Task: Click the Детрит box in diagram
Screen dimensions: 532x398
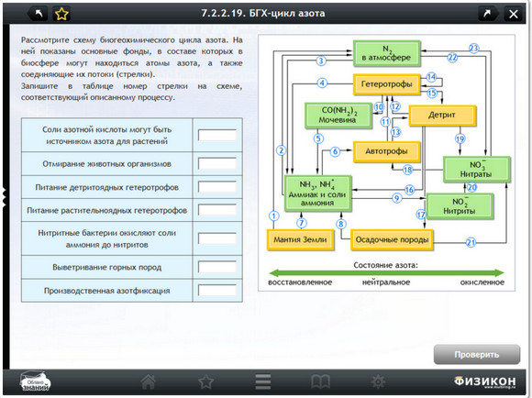Action: 442,116
